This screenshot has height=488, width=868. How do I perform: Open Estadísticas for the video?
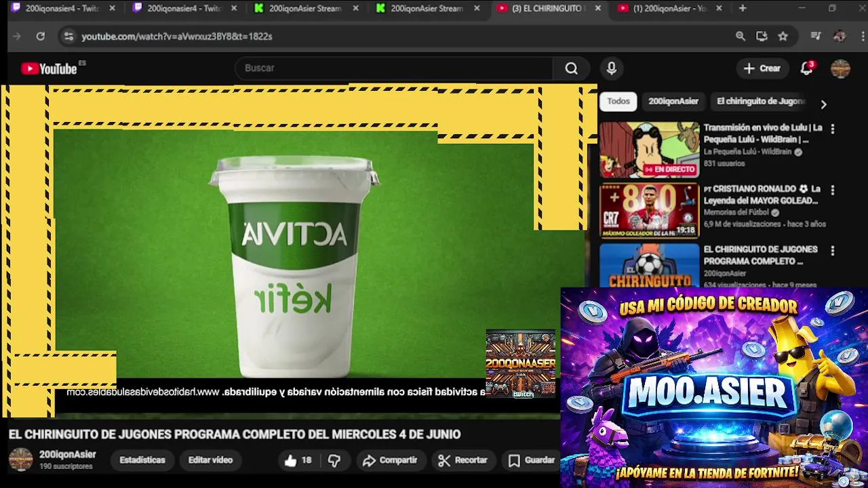click(x=142, y=460)
